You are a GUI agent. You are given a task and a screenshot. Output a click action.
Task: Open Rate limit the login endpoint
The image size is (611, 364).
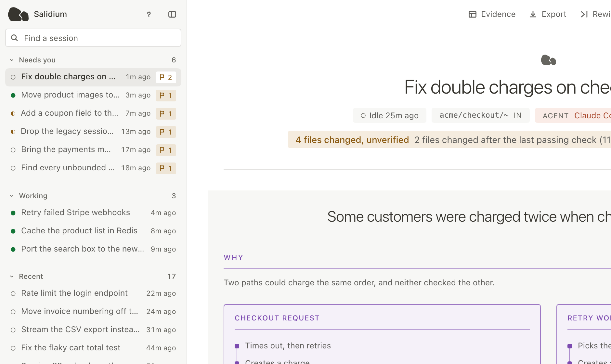(x=93, y=293)
